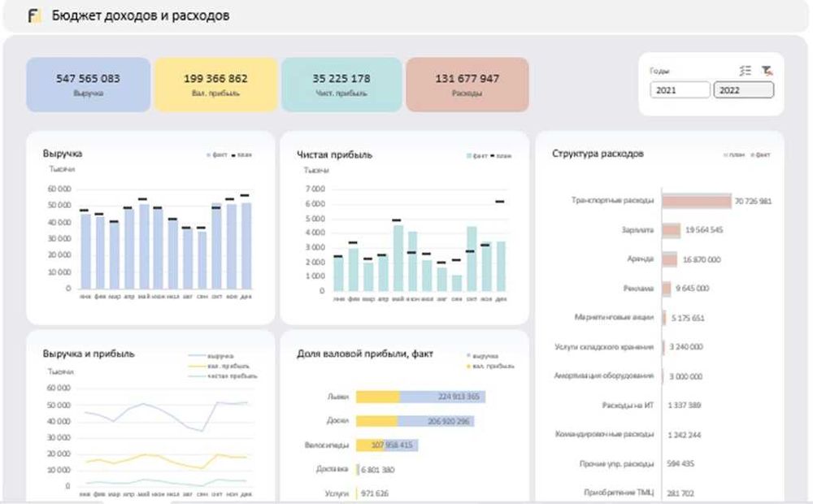Viewport: 813px width, 504px height.
Task: Click the Доски gross profit share bar
Action: [x=415, y=420]
